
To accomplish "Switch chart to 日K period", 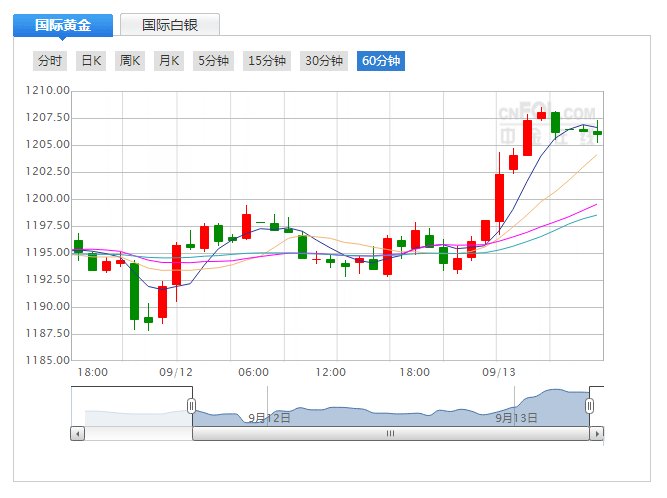I will pos(91,61).
